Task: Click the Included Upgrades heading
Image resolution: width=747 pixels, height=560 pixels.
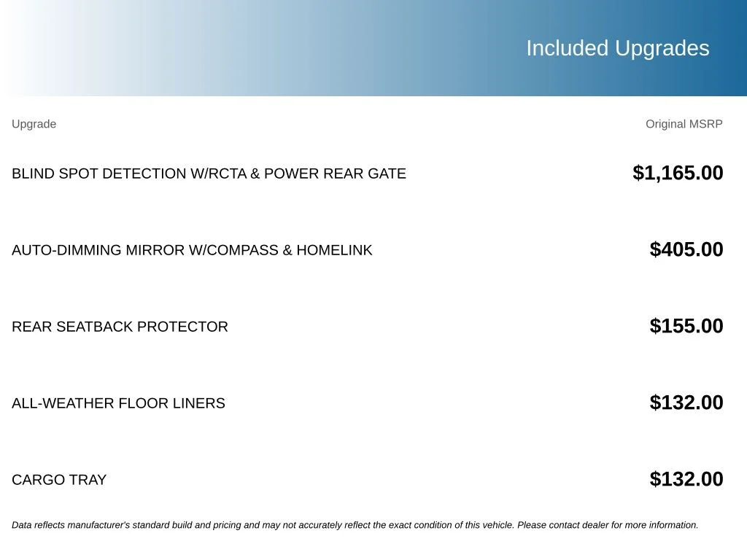Action: coord(617,48)
